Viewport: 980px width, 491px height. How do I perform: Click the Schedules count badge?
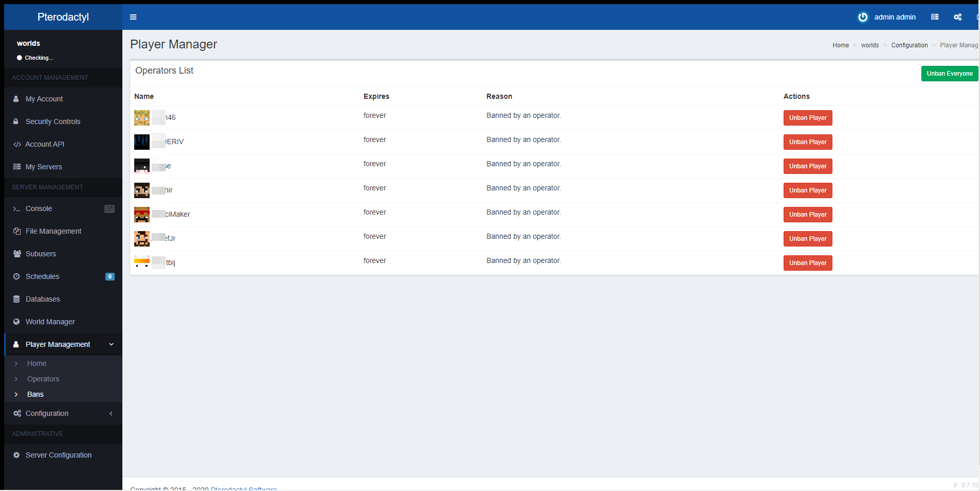click(x=110, y=276)
